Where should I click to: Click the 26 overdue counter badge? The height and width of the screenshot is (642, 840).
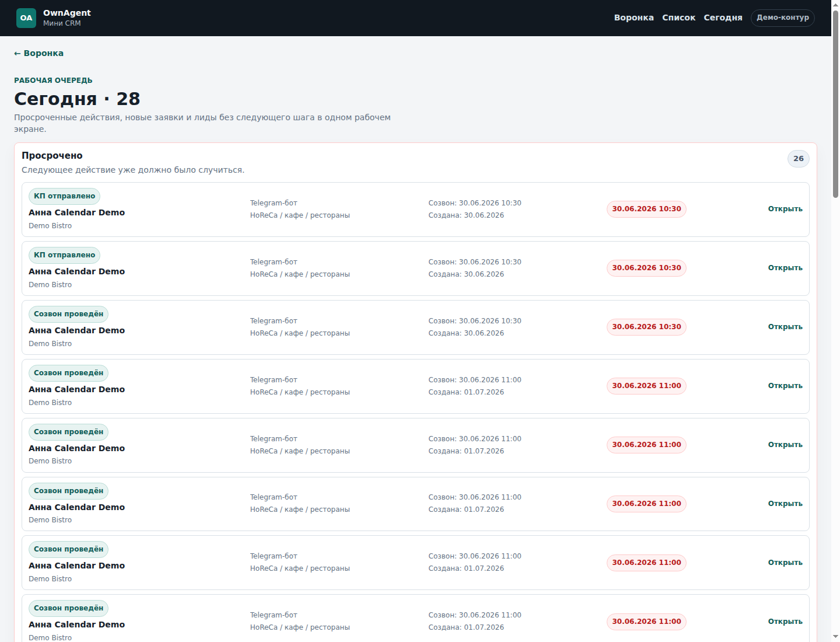799,159
